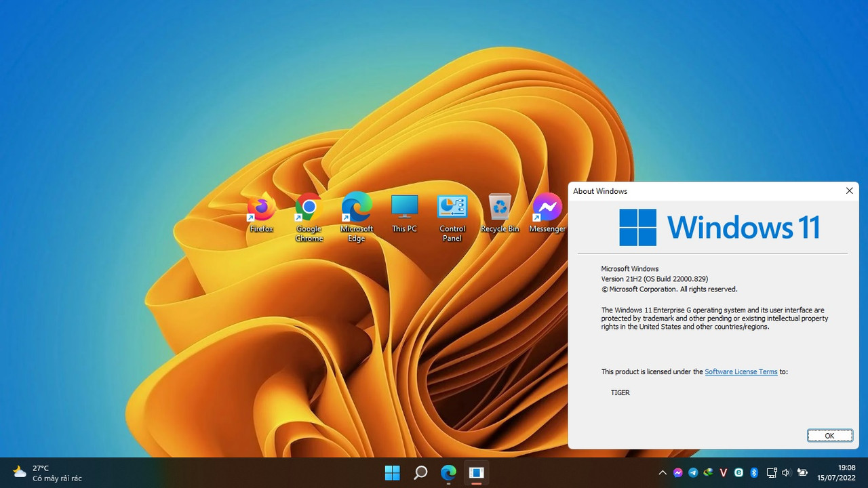
Task: Open taskbar Search
Action: pos(420,472)
